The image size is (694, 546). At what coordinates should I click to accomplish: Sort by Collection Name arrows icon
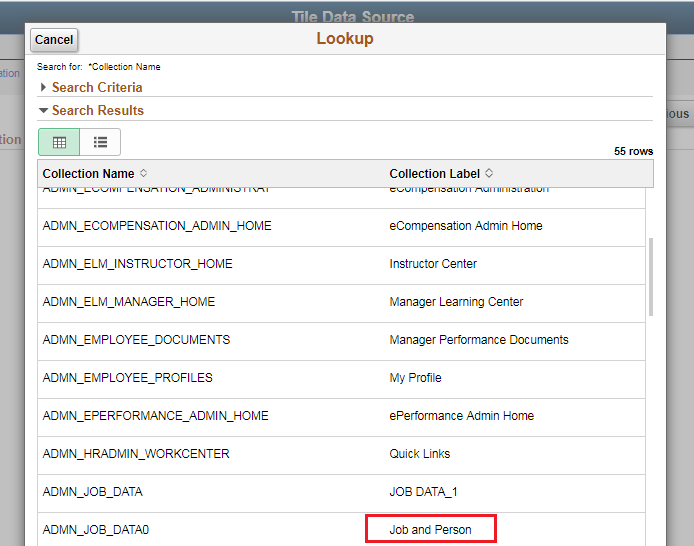143,174
